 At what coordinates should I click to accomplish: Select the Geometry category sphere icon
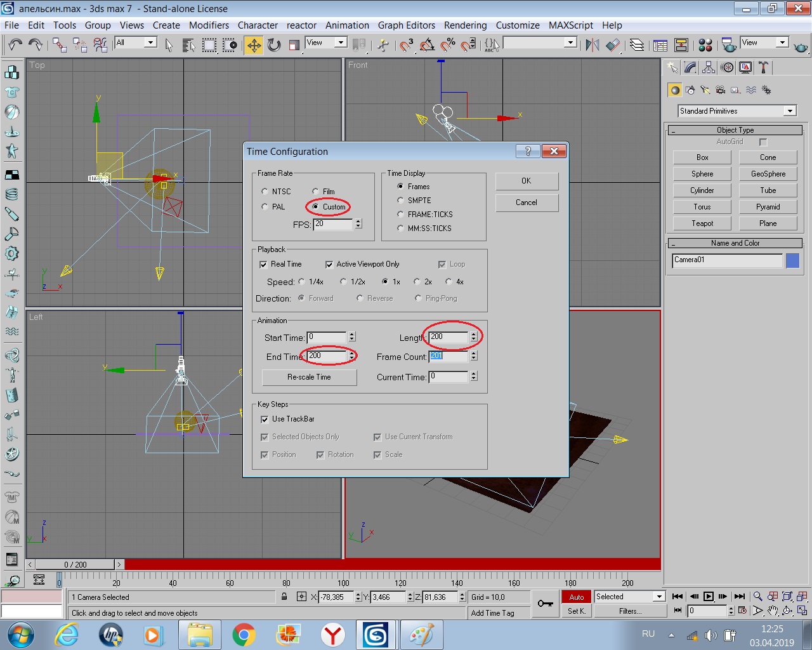click(675, 90)
